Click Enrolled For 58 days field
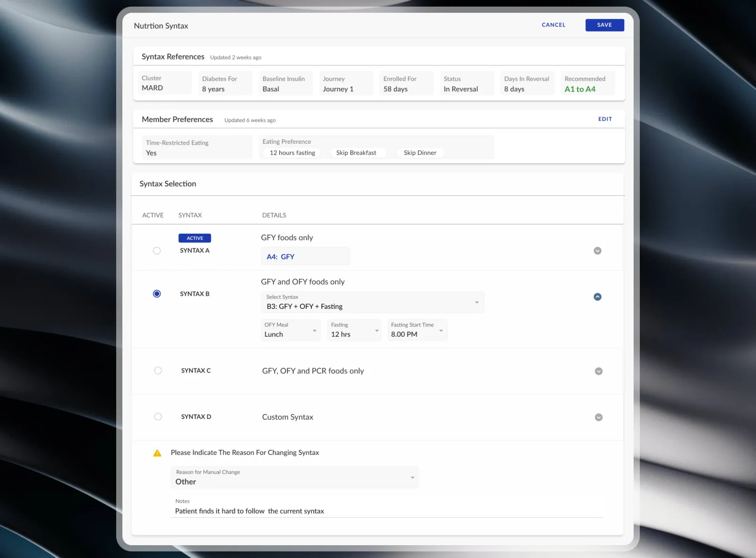Image resolution: width=756 pixels, height=558 pixels. pyautogui.click(x=406, y=83)
